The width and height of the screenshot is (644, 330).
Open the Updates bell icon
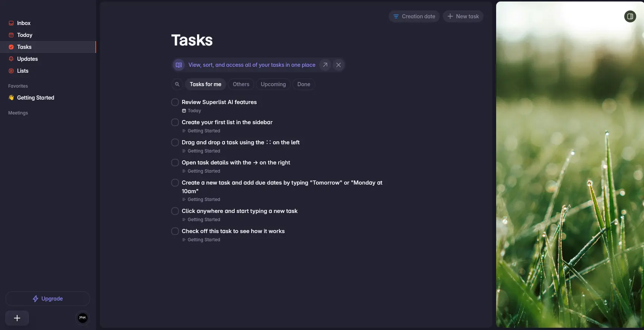tap(11, 59)
